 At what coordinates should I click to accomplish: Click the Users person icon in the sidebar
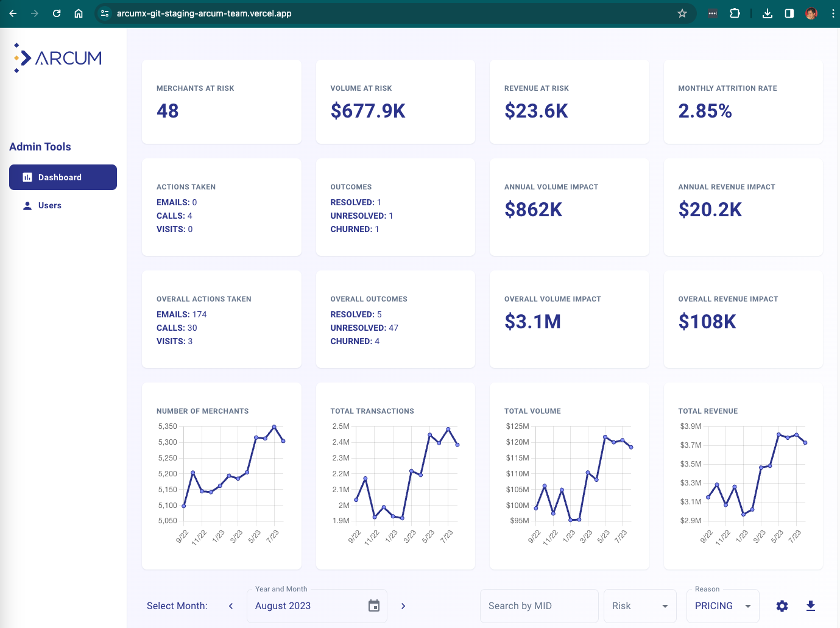tap(27, 205)
